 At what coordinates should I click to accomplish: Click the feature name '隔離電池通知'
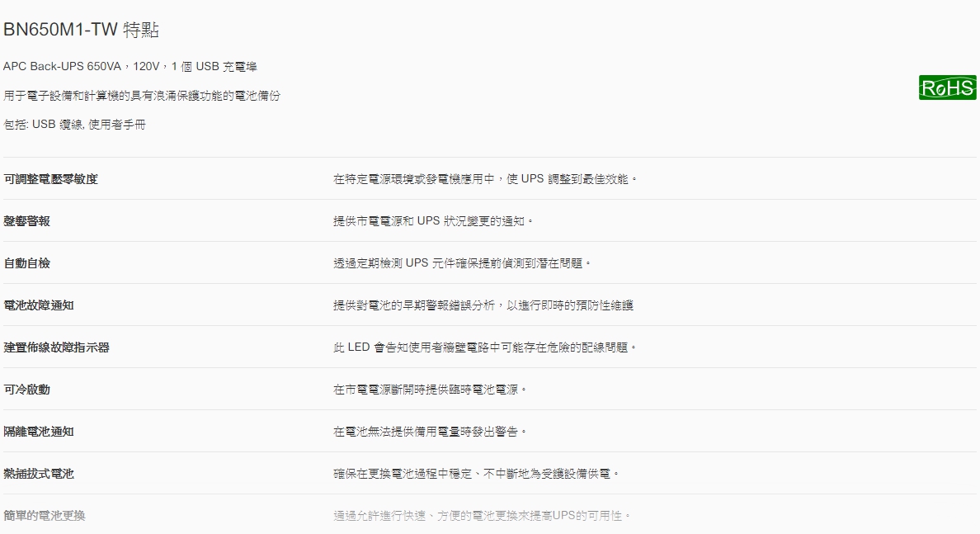click(39, 432)
